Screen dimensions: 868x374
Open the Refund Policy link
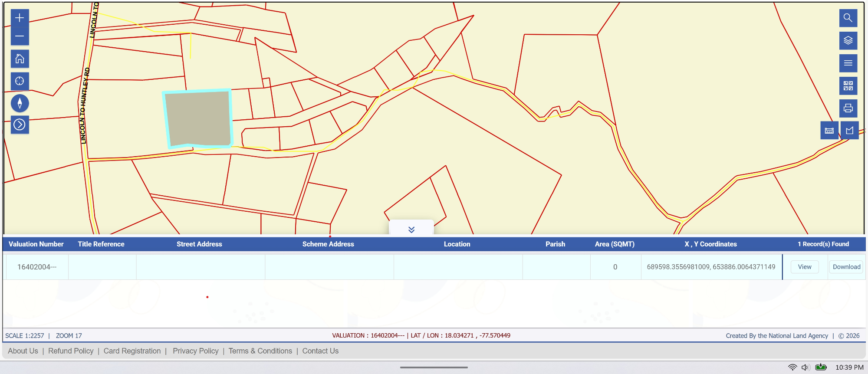(x=71, y=351)
